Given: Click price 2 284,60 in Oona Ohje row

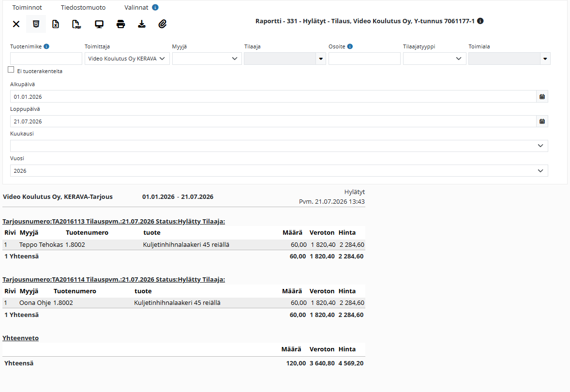Looking at the screenshot, I should pyautogui.click(x=352, y=302).
